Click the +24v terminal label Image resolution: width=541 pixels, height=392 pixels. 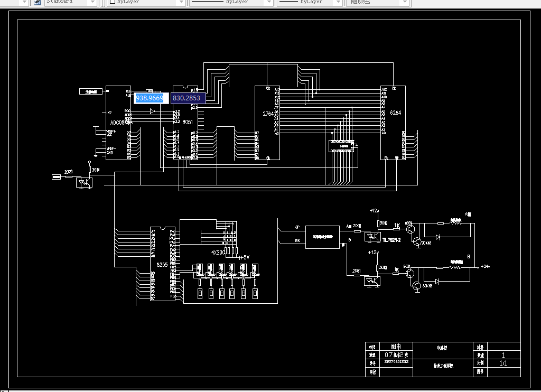(485, 266)
